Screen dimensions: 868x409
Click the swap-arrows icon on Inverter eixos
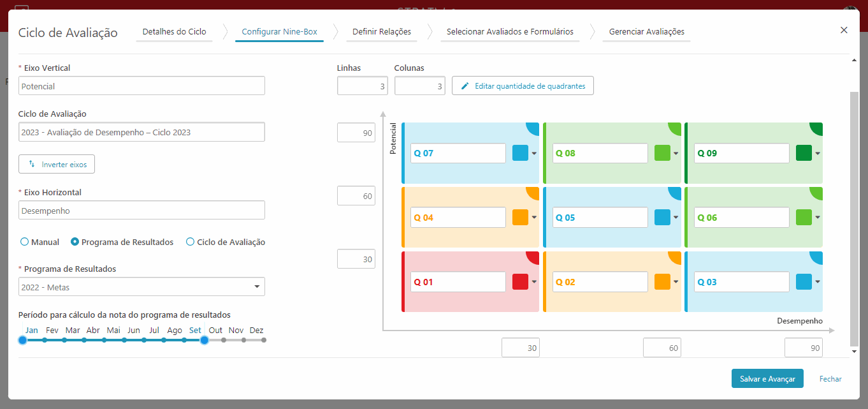point(32,164)
